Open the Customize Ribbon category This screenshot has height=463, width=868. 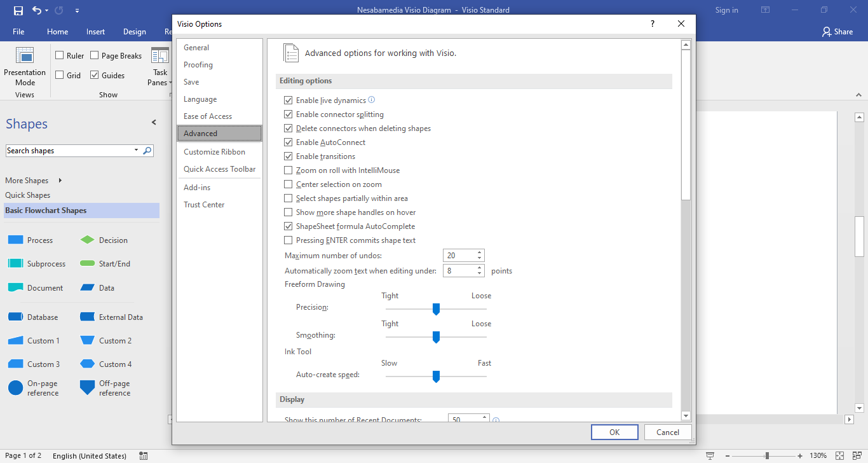214,152
